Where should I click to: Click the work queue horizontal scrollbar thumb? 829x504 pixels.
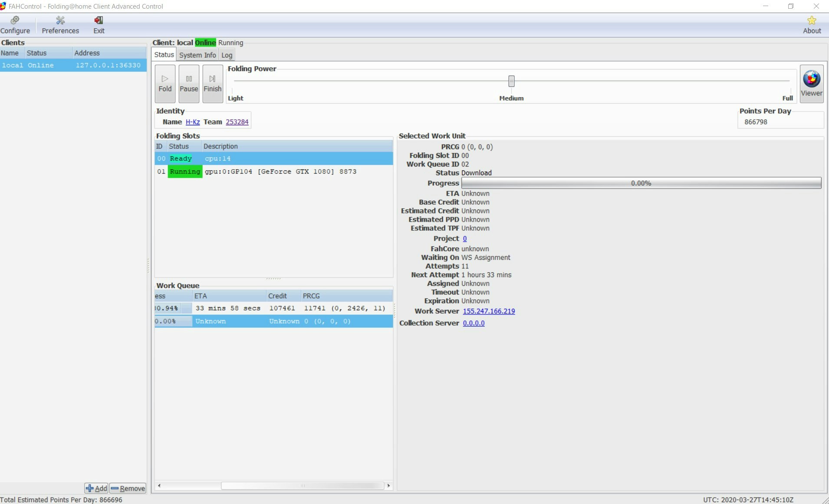click(x=303, y=486)
